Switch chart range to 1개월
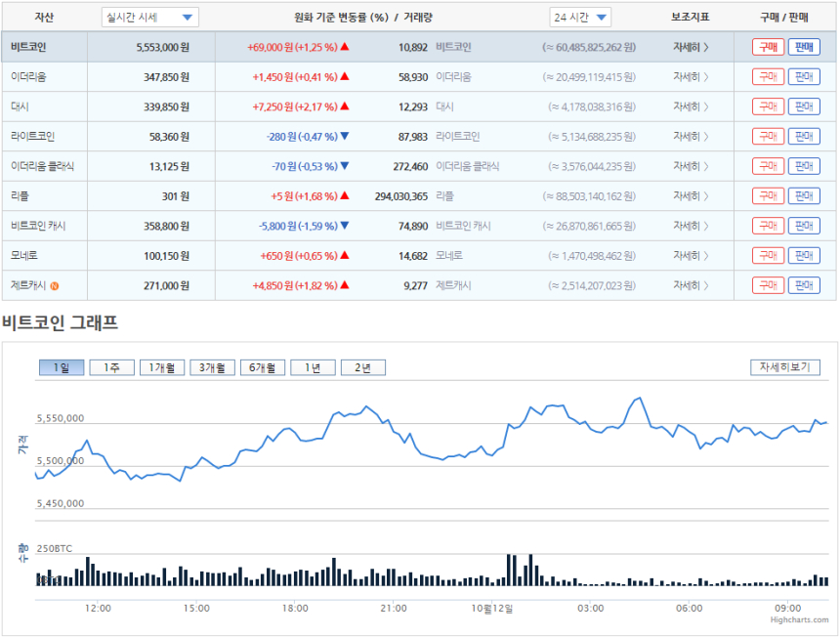Viewport: 840px width, 637px height. [162, 367]
